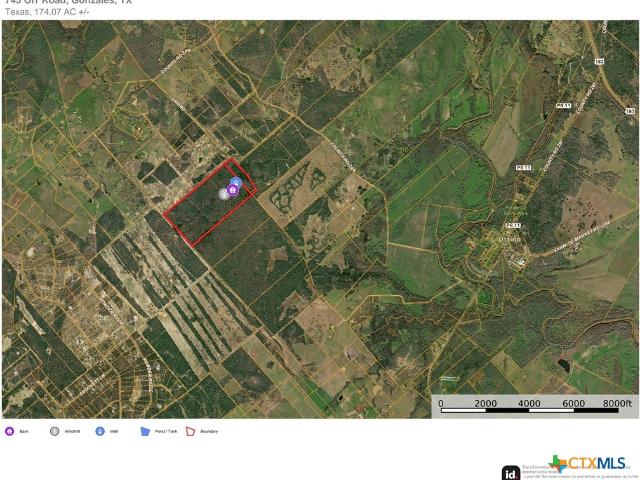Click the blue well marker on the map
The width and height of the screenshot is (640, 480).
[x=236, y=182]
